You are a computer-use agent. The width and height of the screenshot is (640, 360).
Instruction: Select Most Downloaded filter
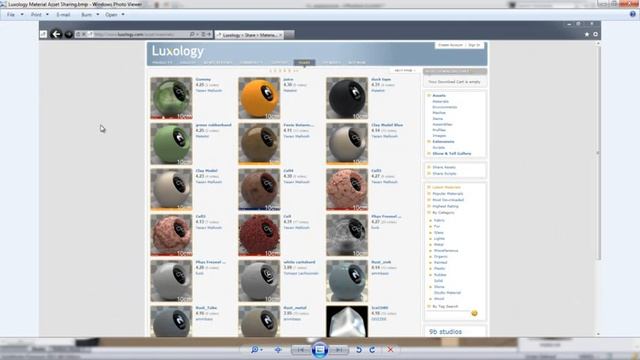click(x=448, y=200)
